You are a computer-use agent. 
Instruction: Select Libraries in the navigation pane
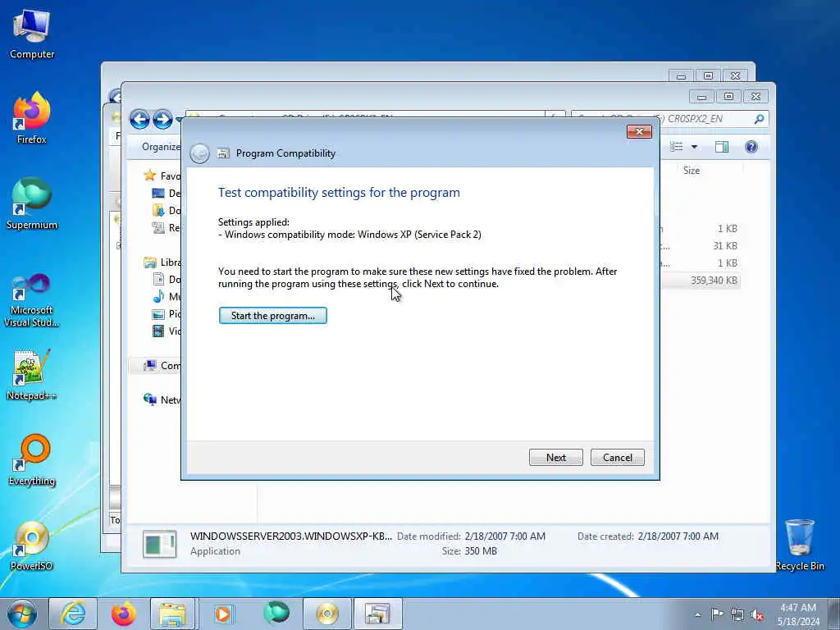(x=162, y=262)
